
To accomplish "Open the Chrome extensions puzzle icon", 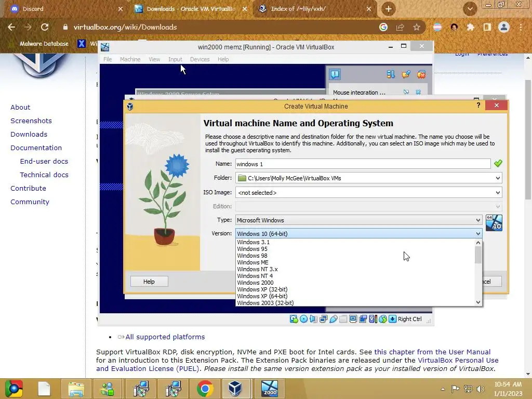I will click(470, 27).
